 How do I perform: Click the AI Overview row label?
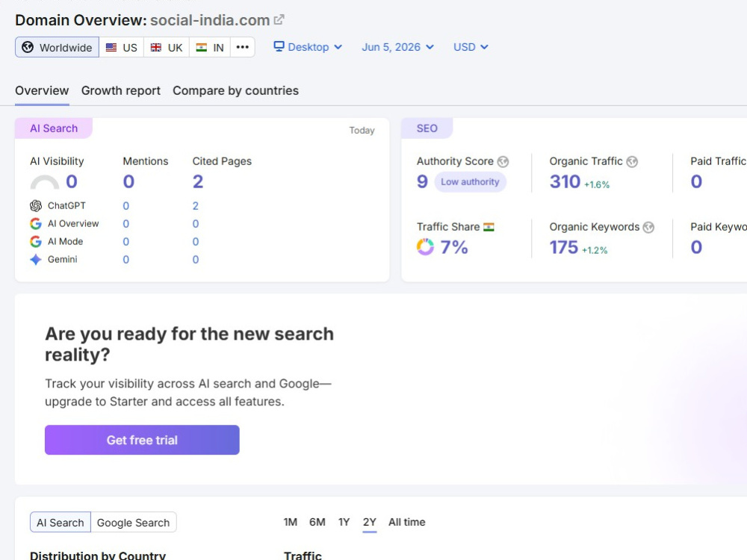(x=73, y=224)
